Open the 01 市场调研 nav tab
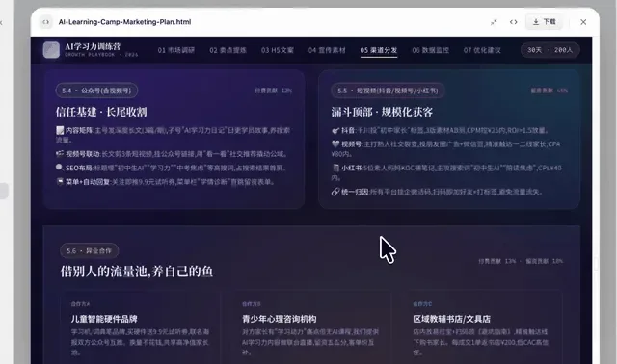The height and width of the screenshot is (364, 617). (x=175, y=50)
